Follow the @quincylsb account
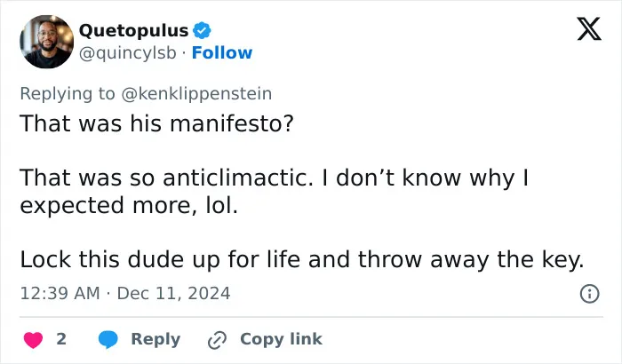The width and height of the screenshot is (622, 364). click(x=222, y=52)
